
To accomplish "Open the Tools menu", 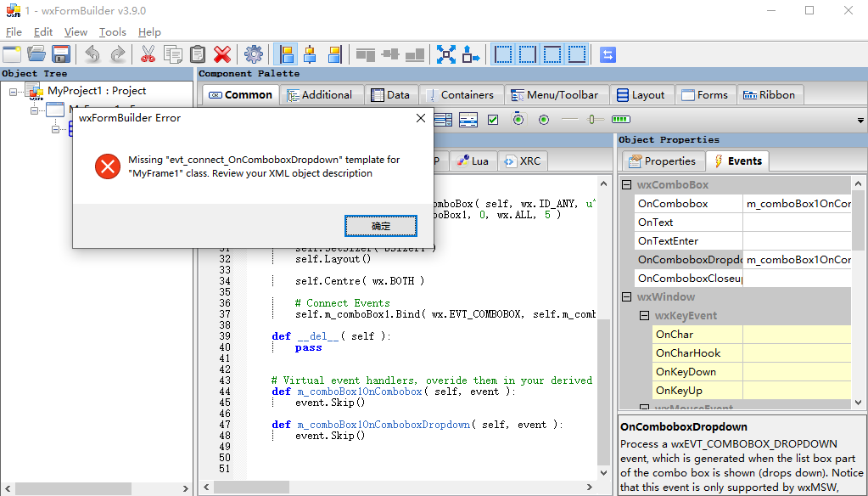I will (114, 31).
